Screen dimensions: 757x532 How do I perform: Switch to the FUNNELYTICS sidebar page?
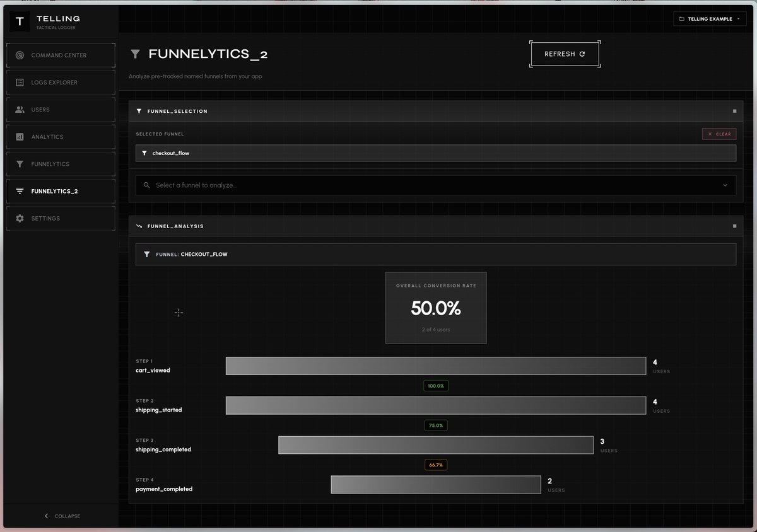(x=61, y=163)
